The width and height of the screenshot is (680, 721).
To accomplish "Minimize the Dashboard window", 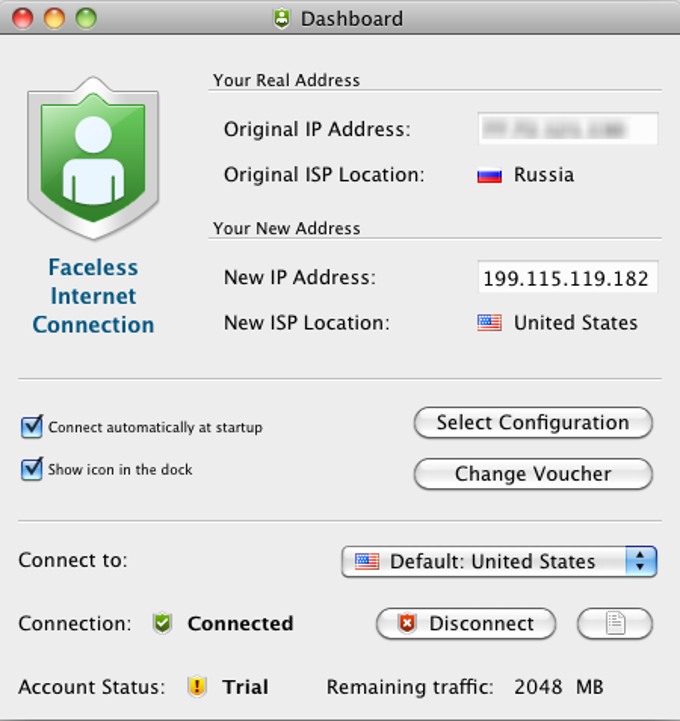I will (54, 18).
